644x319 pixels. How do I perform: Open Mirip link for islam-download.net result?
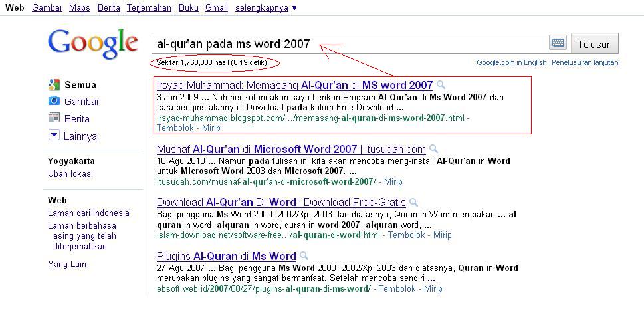[443, 235]
